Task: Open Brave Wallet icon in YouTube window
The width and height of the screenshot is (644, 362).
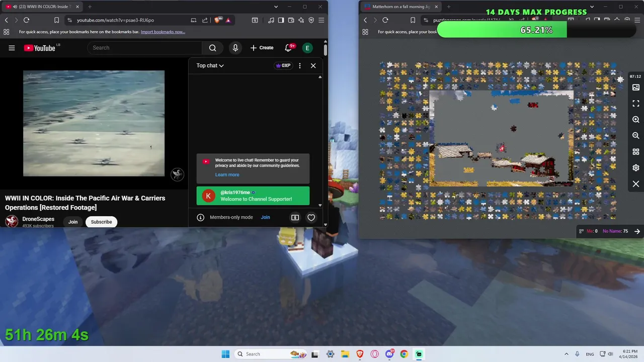Action: [291, 20]
